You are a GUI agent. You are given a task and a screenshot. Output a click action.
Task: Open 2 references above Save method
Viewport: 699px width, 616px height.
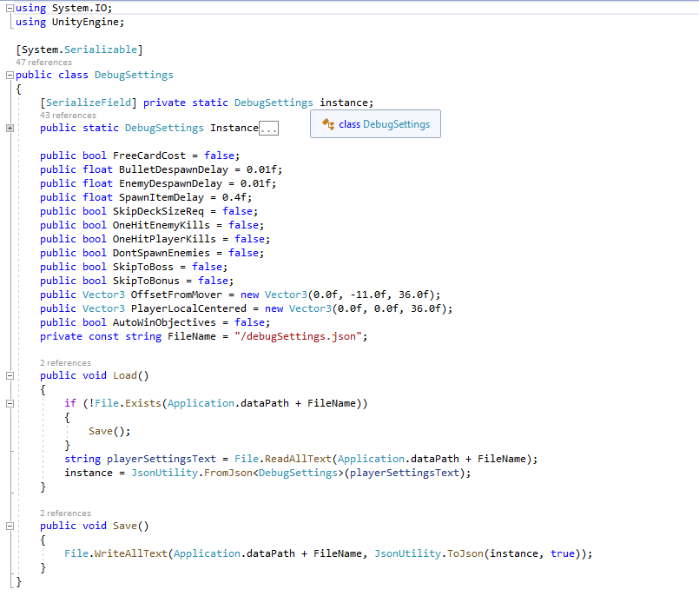click(x=65, y=513)
